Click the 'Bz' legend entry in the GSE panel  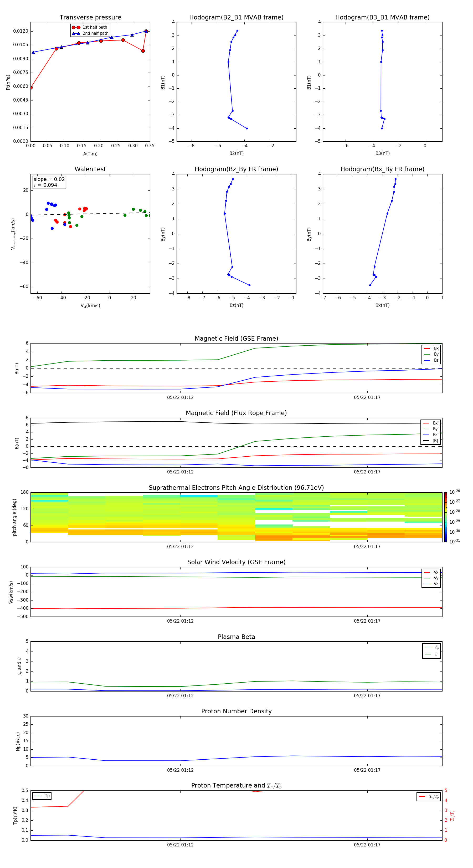pyautogui.click(x=431, y=361)
